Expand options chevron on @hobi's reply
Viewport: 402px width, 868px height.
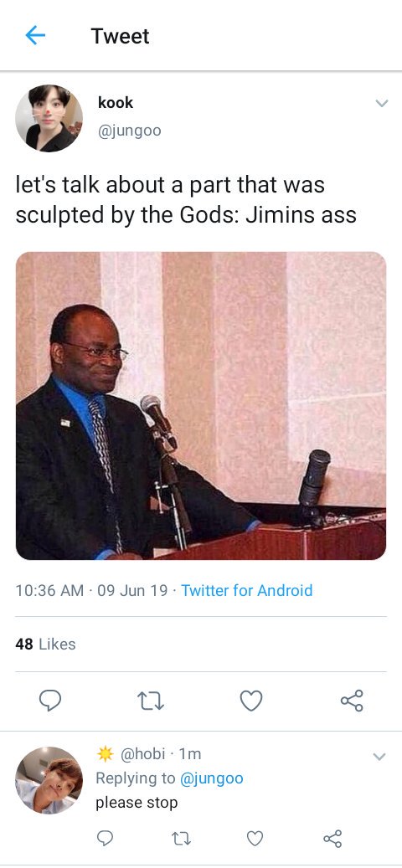[x=379, y=757]
